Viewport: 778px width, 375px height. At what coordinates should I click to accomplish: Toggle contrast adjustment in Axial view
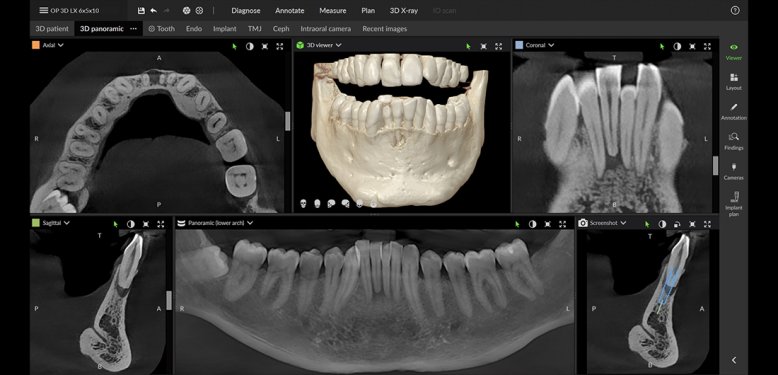250,46
